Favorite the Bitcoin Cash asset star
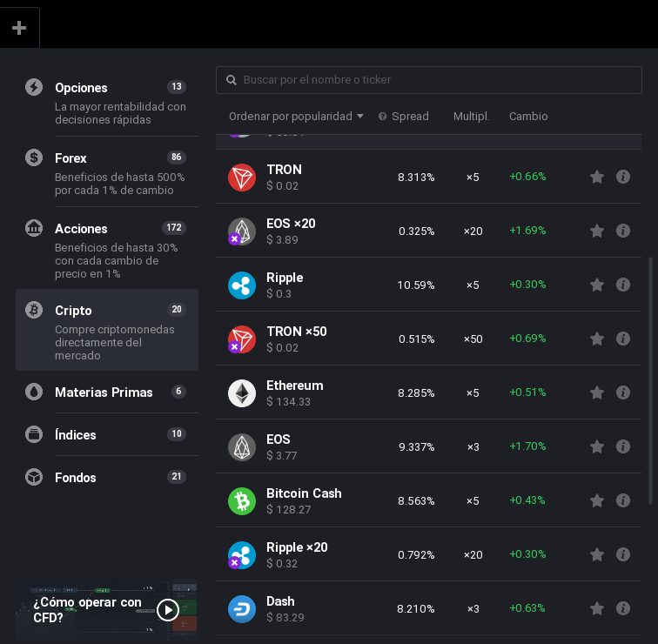Image resolution: width=658 pixels, height=644 pixels. [597, 500]
